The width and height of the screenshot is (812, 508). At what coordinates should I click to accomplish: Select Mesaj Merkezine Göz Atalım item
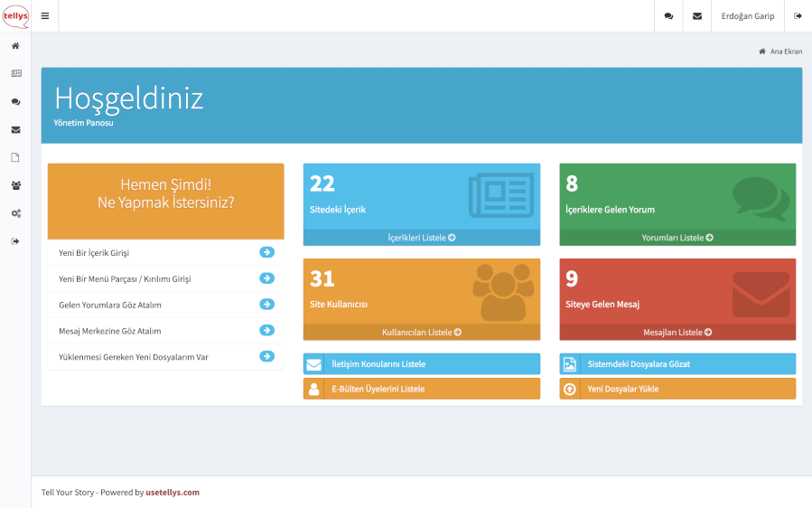pyautogui.click(x=109, y=331)
